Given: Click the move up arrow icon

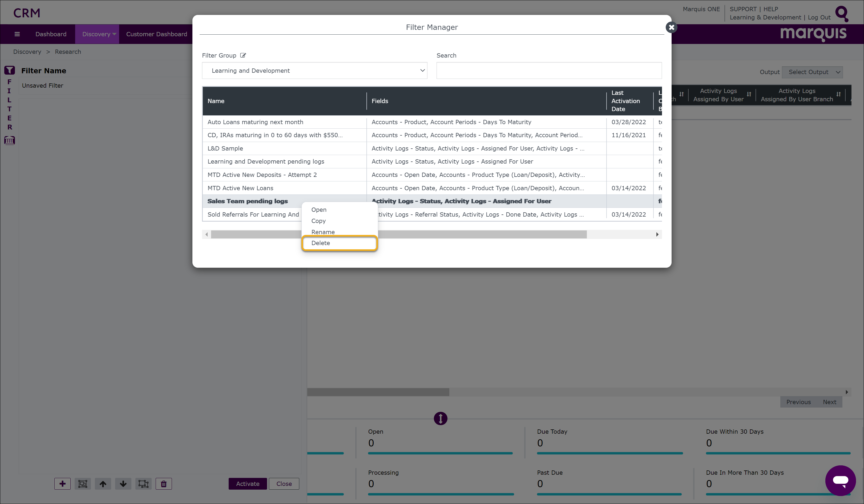Looking at the screenshot, I should (x=103, y=483).
